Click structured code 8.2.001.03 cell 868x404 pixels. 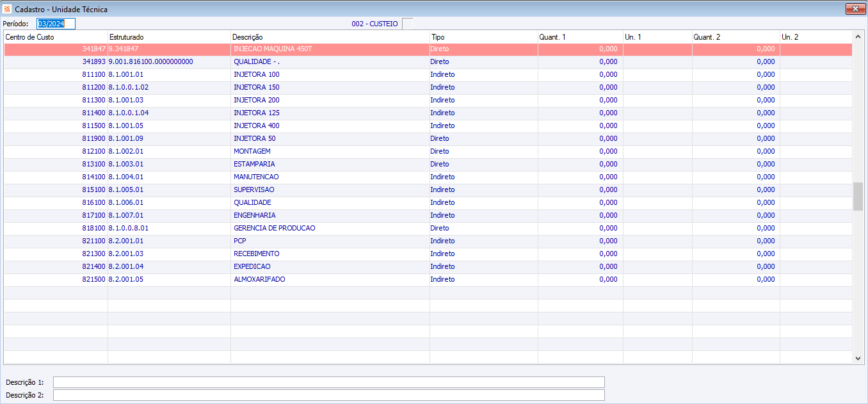click(169, 254)
